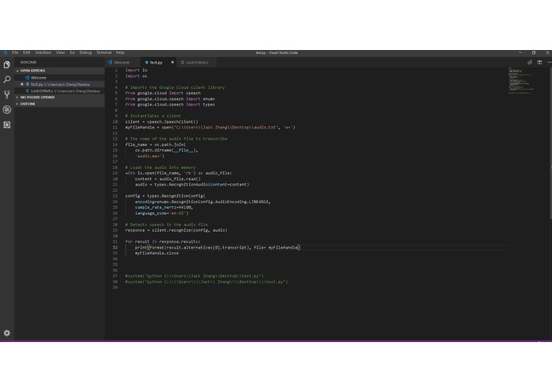
Task: Collapse the Open Editors section
Action: (59, 71)
